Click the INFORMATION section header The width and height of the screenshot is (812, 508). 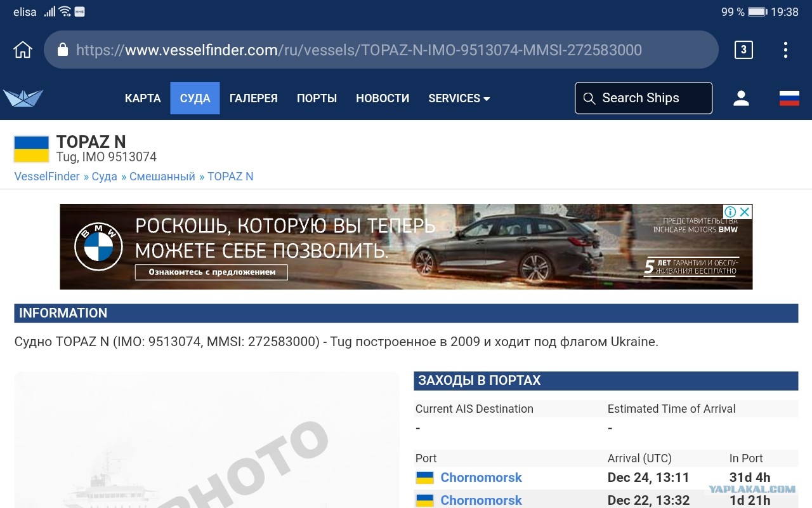tap(406, 313)
